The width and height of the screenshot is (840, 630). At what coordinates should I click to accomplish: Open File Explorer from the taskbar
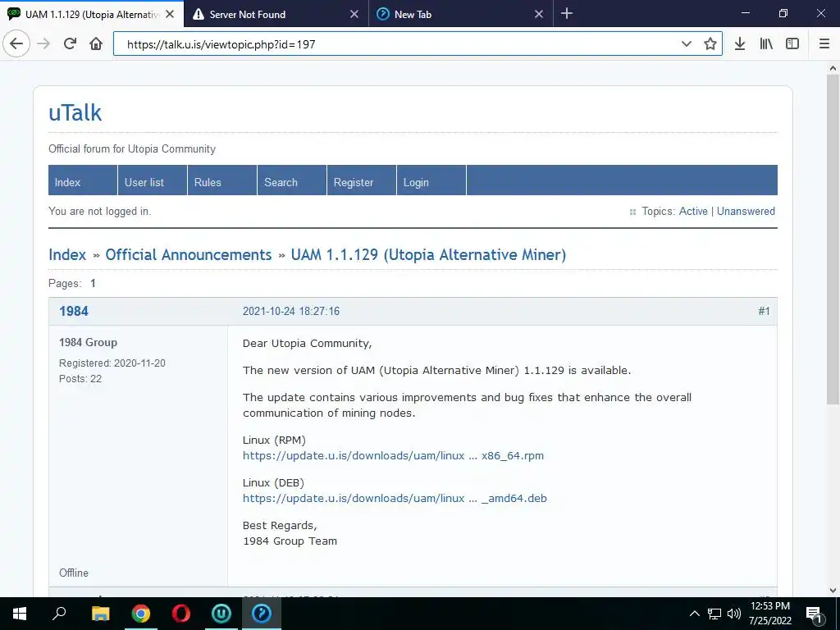coord(100,614)
